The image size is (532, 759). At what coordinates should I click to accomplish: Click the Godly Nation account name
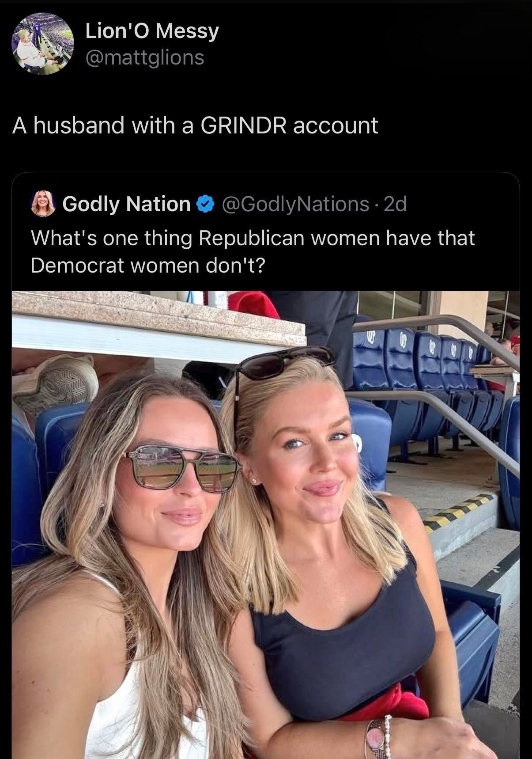[126, 204]
